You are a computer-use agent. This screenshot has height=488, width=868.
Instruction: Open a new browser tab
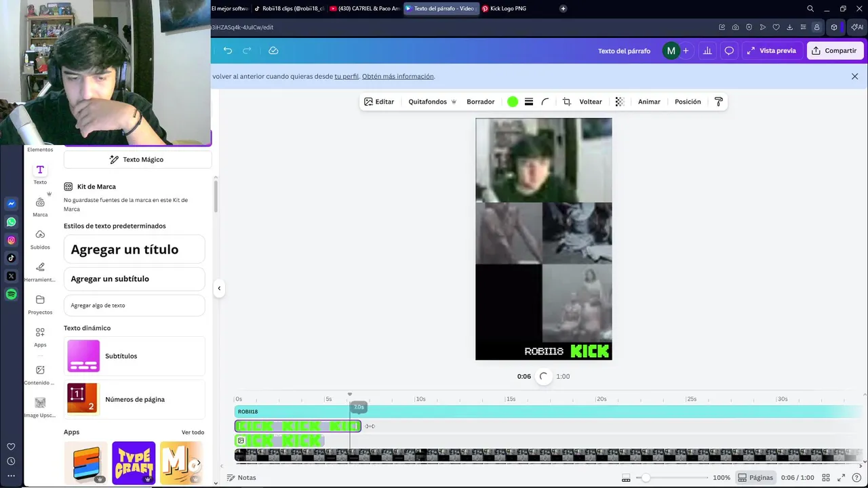563,9
